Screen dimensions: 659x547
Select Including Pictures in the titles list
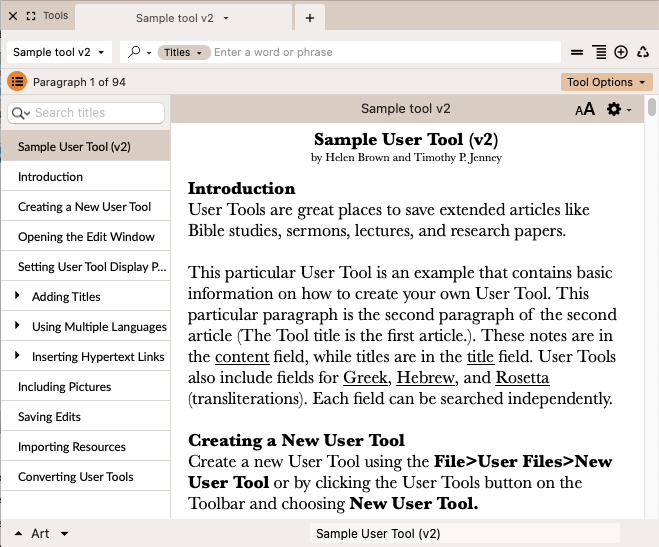tap(64, 387)
